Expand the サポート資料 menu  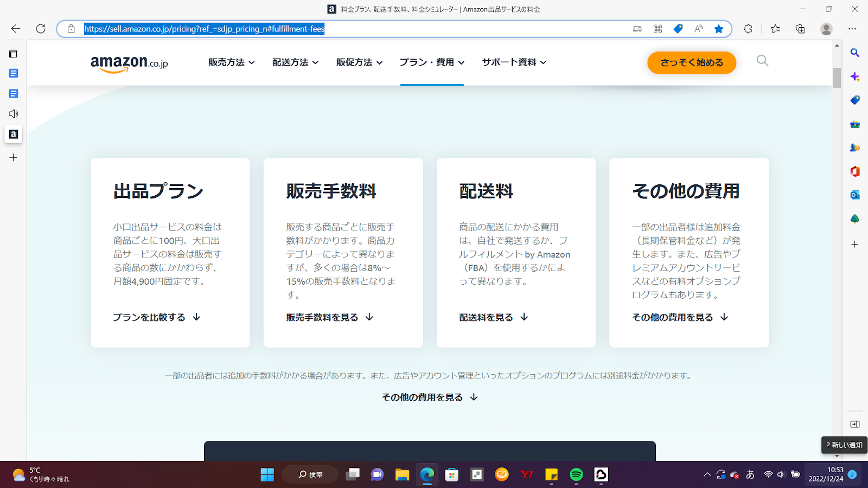[x=514, y=62]
